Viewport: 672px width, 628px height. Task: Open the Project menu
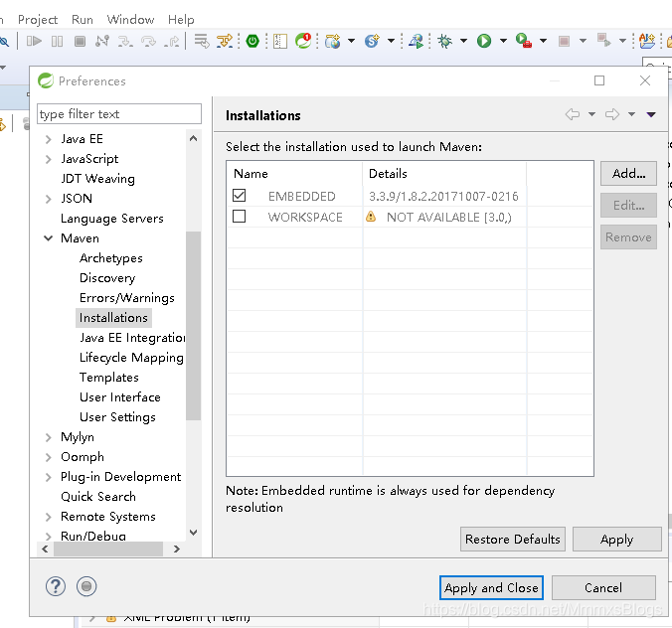tap(38, 20)
